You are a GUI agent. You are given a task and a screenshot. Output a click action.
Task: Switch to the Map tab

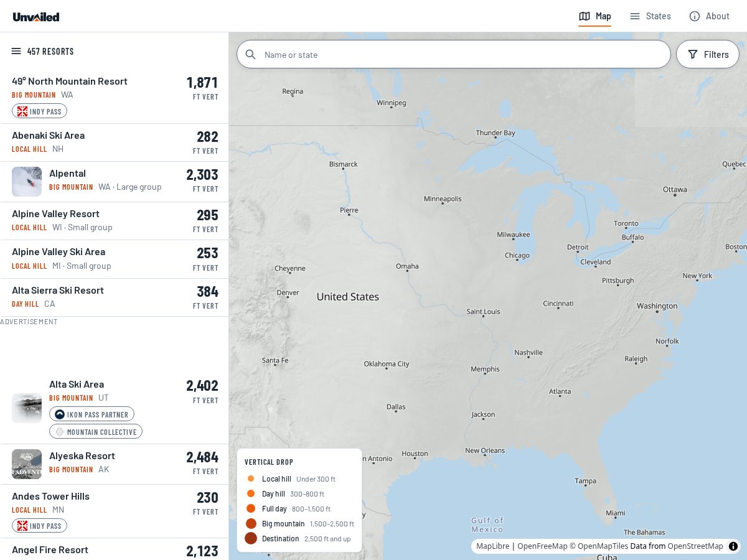[595, 16]
